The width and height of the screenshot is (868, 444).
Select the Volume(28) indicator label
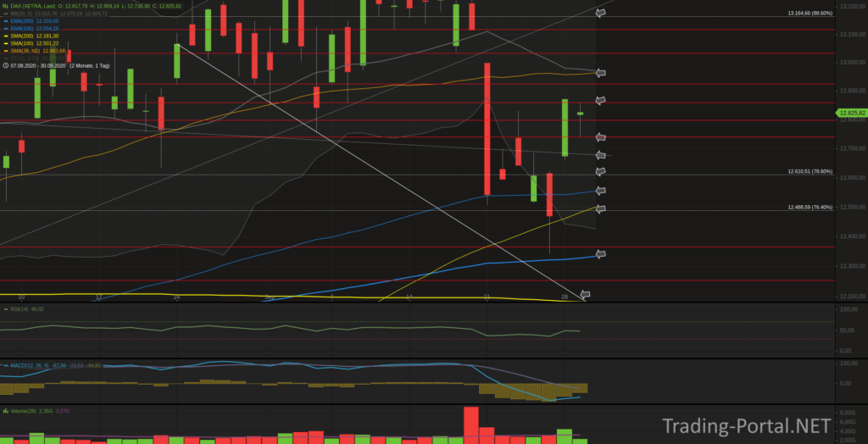pos(23,411)
